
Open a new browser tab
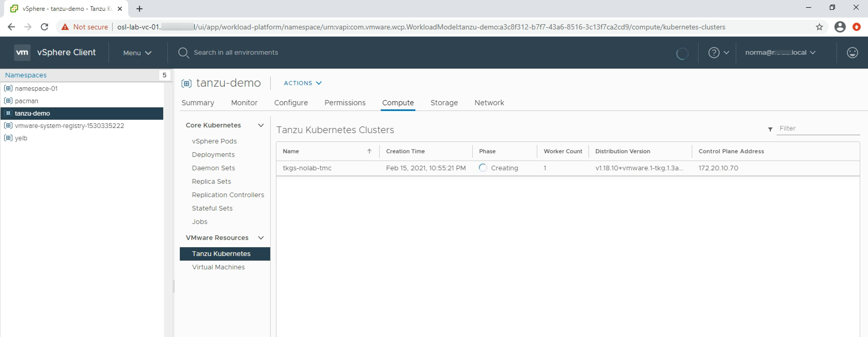click(139, 9)
